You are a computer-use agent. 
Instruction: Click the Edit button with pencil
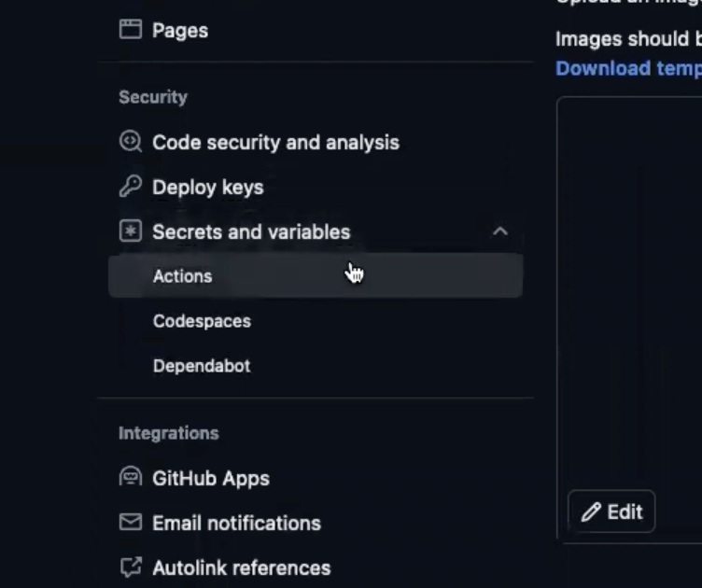[611, 511]
